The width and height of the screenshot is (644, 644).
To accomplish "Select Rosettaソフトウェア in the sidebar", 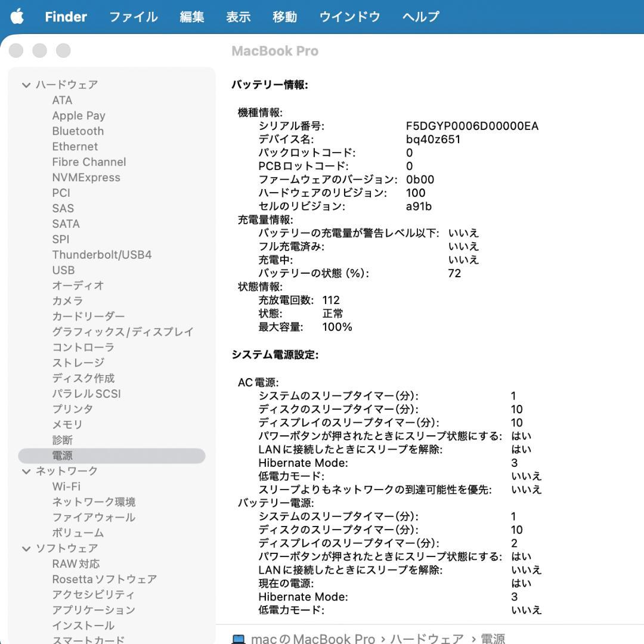I will pyautogui.click(x=104, y=579).
